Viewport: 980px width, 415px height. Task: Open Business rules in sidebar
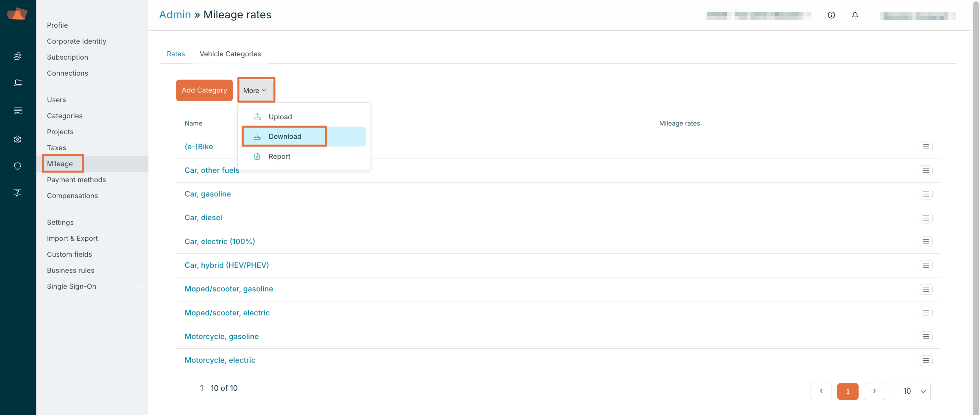point(70,270)
